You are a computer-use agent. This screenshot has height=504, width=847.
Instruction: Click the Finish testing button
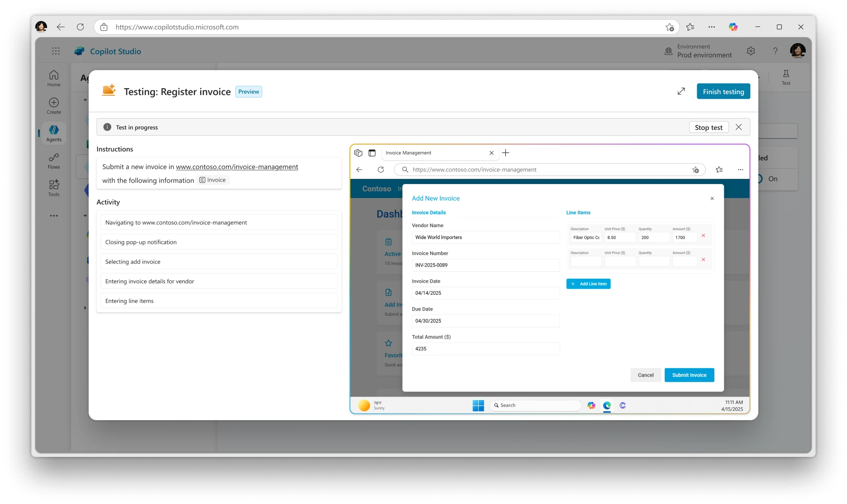coord(723,91)
